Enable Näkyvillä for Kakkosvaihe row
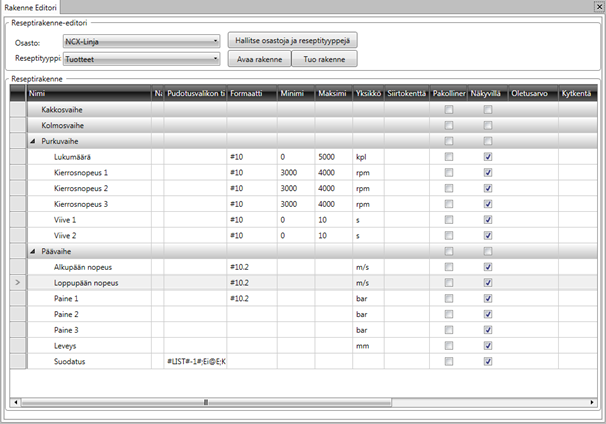Screen dimensions: 606x424 487,110
